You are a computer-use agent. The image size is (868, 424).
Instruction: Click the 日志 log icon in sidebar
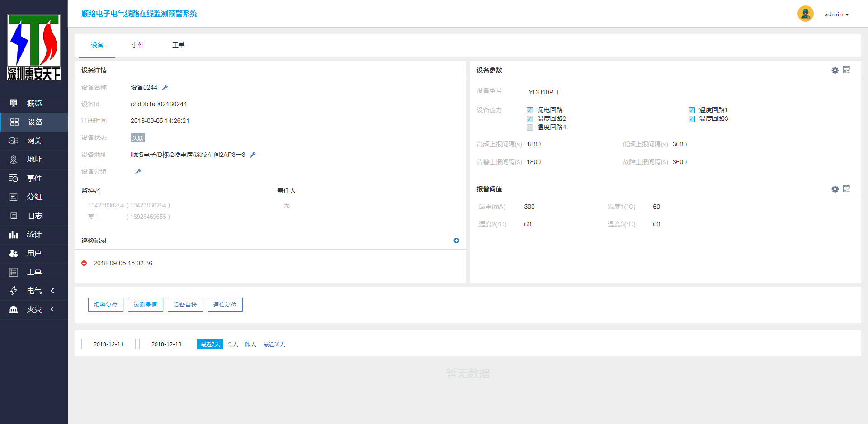[14, 216]
